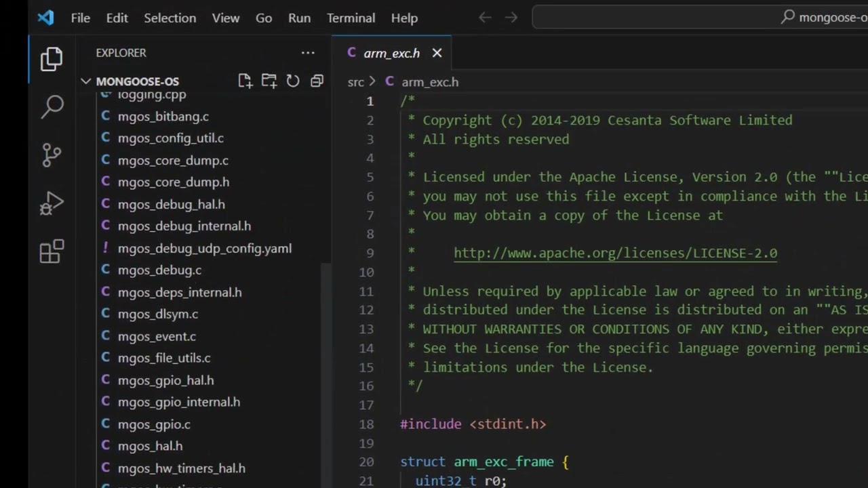868x488 pixels.
Task: Click the arm_exc.h breadcrumb segment
Action: click(429, 82)
